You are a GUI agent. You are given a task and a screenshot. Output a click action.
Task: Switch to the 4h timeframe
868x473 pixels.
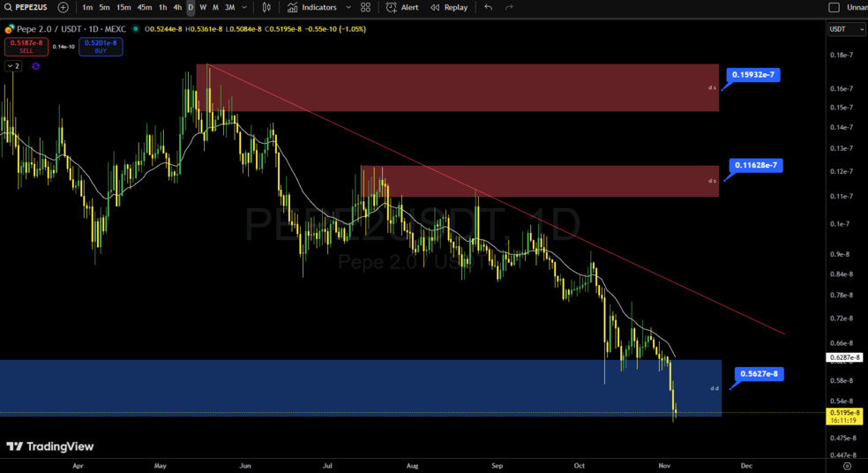click(177, 7)
